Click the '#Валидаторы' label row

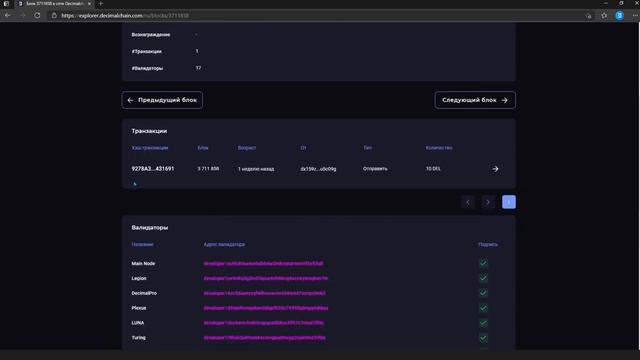click(147, 68)
